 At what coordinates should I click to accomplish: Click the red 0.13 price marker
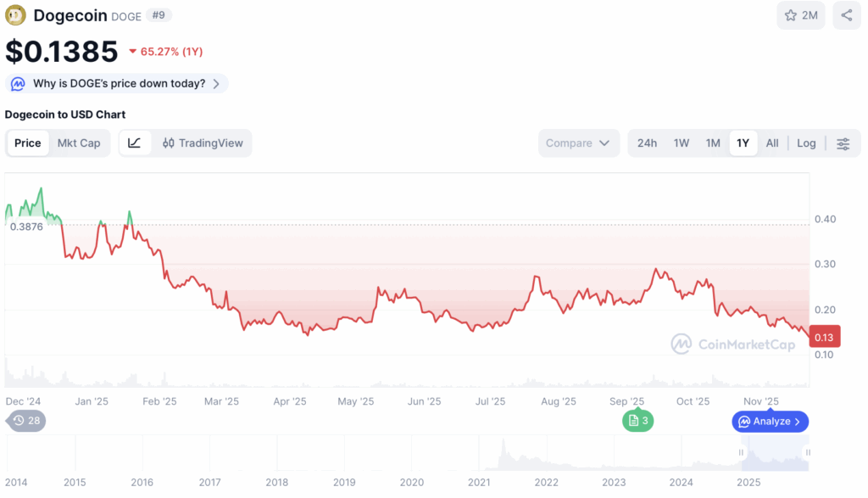(x=824, y=336)
